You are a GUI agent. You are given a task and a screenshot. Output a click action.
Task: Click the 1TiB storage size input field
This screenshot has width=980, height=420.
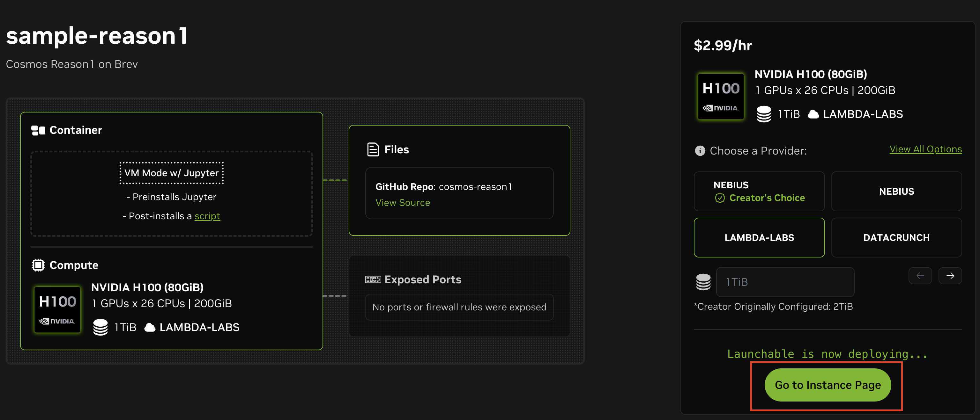pyautogui.click(x=785, y=282)
